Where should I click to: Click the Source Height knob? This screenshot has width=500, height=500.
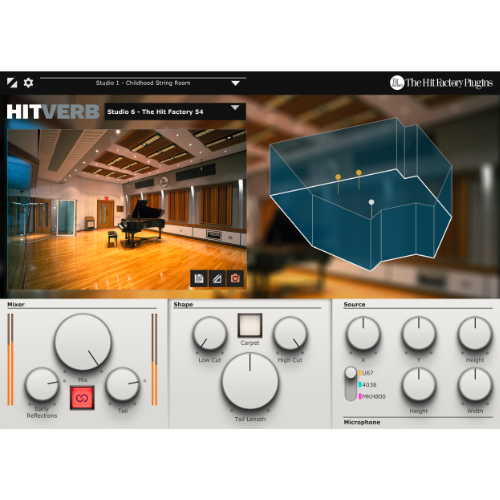tap(475, 334)
